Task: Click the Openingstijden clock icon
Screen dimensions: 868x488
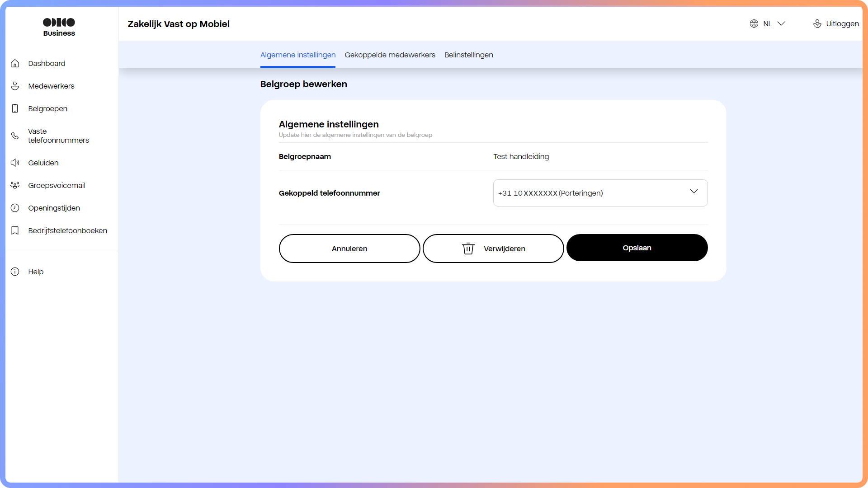Action: (15, 208)
